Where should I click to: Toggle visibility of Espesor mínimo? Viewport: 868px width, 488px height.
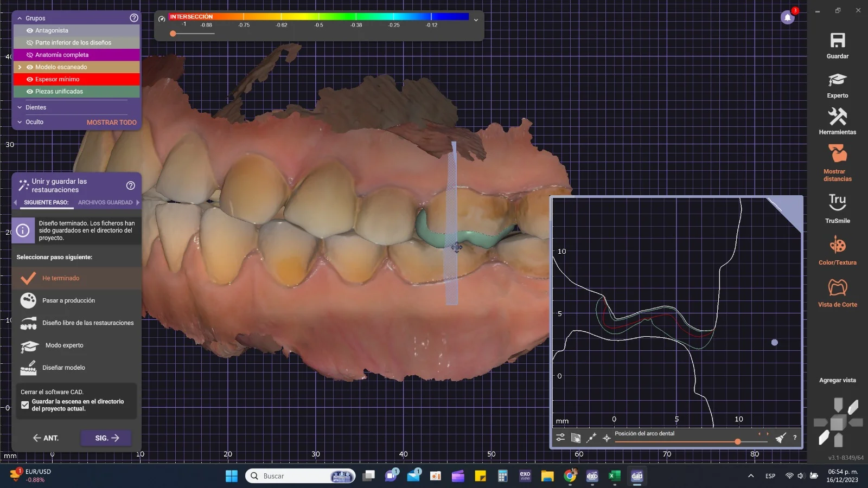click(x=30, y=80)
